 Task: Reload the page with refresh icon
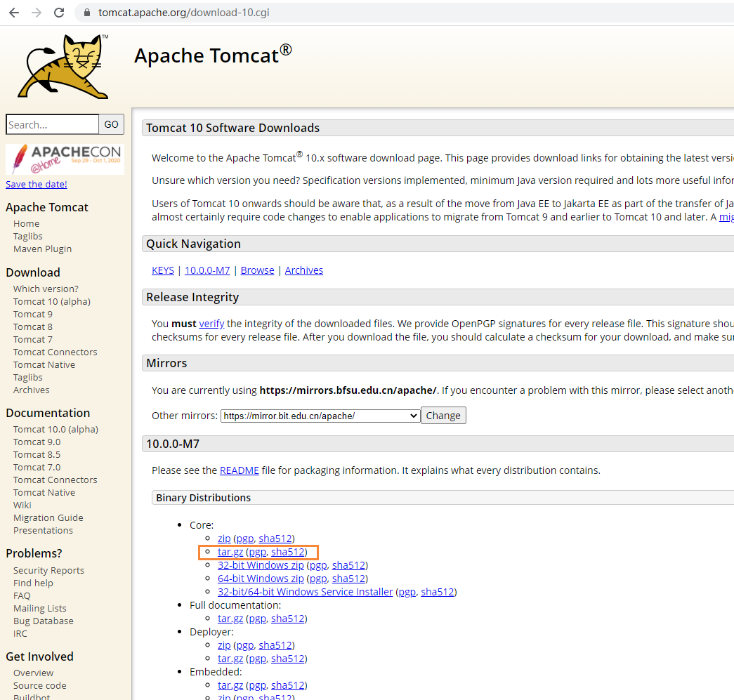click(x=59, y=13)
